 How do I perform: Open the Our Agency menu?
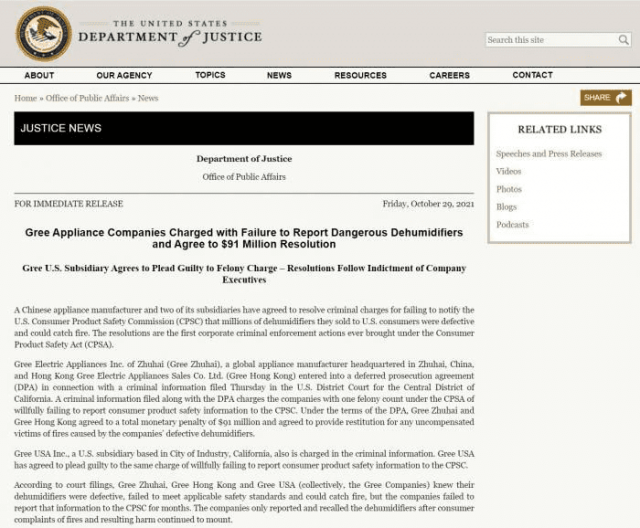tap(124, 75)
